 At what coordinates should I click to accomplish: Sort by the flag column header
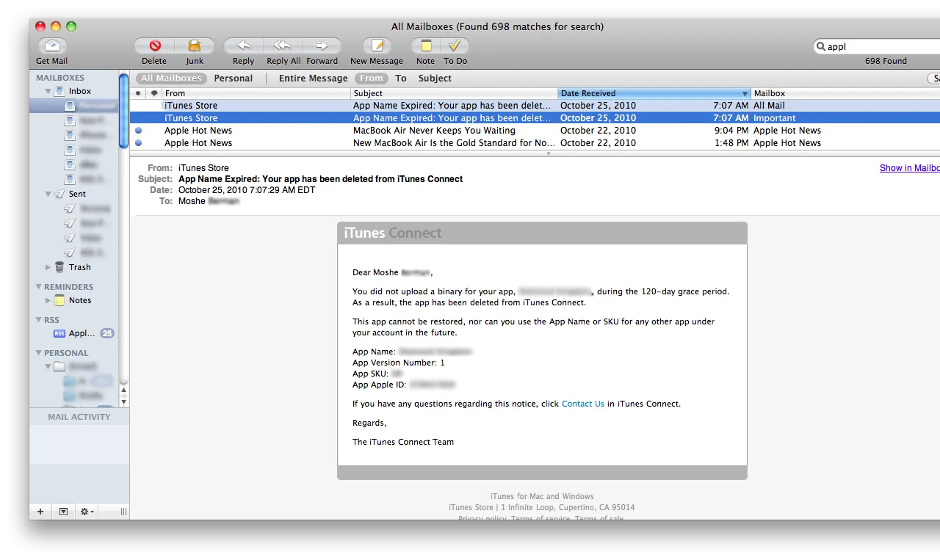tap(154, 93)
